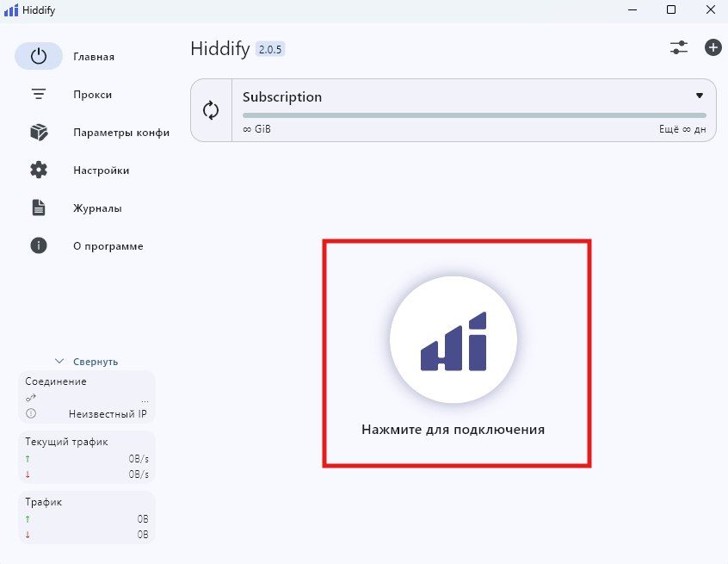This screenshot has height=564, width=728.
Task: Click the Subscription profile name
Action: pos(282,97)
